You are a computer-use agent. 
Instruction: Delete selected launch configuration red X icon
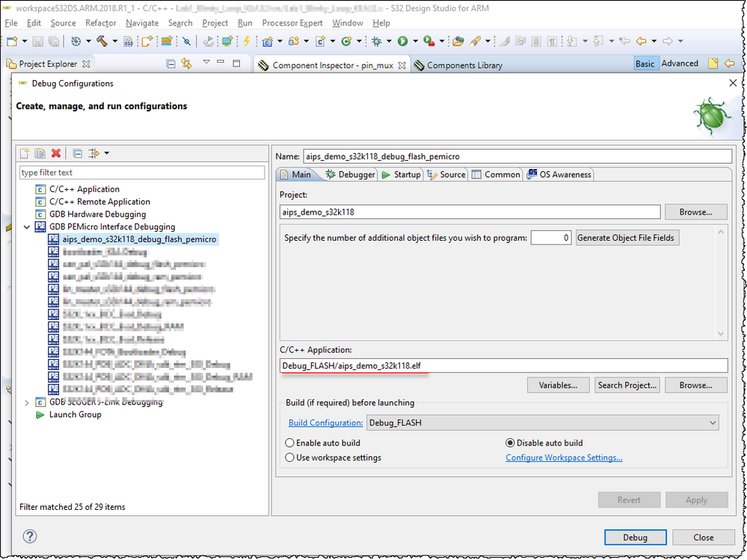pos(56,153)
